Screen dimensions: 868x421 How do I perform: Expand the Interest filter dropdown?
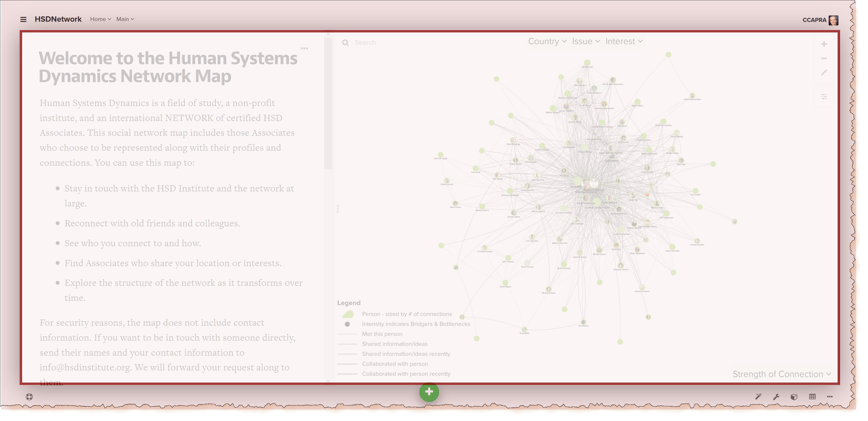tap(624, 41)
